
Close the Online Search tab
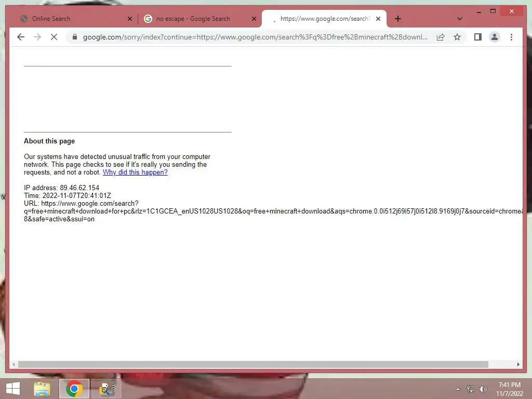pos(129,19)
